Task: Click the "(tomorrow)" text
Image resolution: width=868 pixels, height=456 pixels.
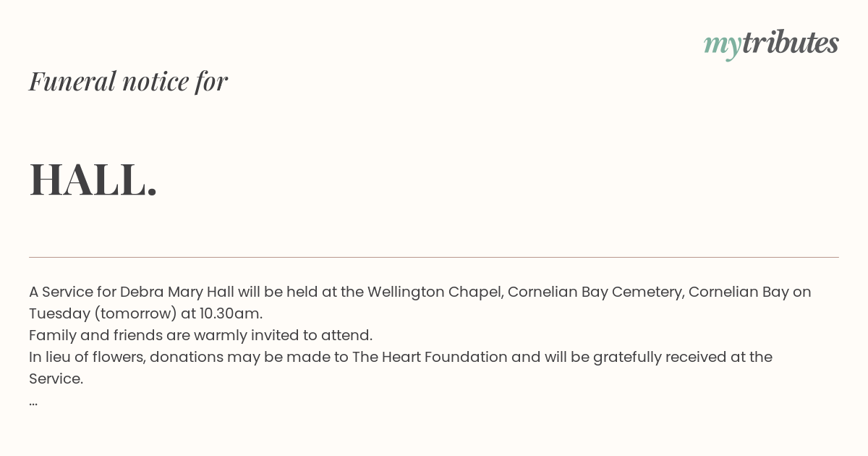Action: tap(140, 313)
